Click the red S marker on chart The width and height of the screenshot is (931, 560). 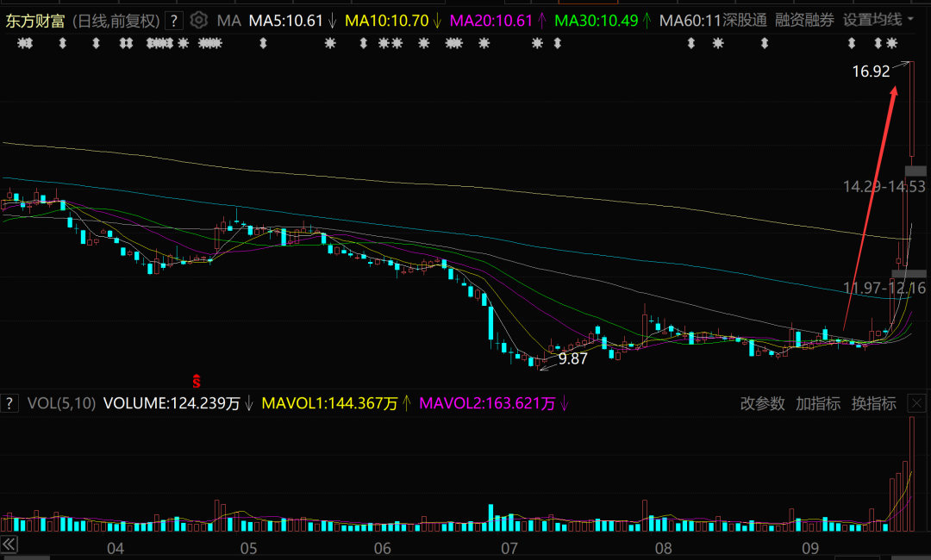pyautogui.click(x=197, y=382)
